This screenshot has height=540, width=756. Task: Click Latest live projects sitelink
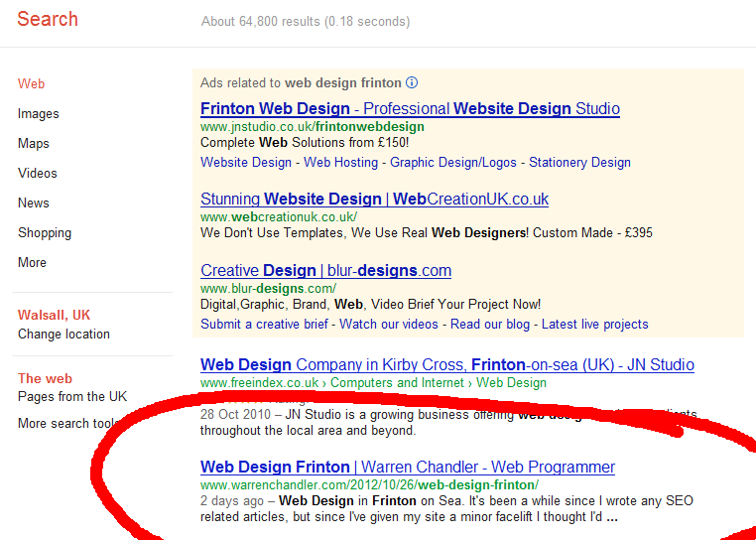595,324
